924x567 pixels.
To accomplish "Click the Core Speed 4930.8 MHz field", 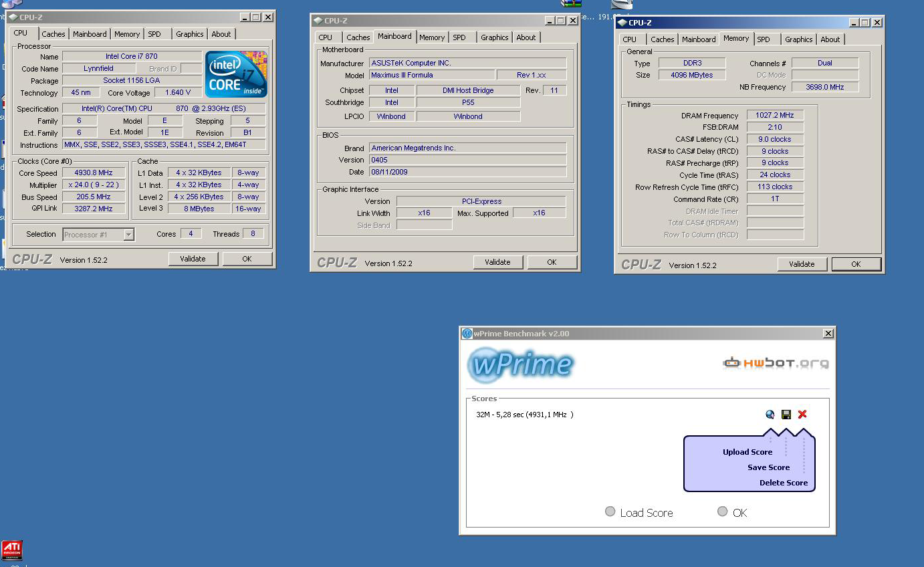I will (93, 173).
